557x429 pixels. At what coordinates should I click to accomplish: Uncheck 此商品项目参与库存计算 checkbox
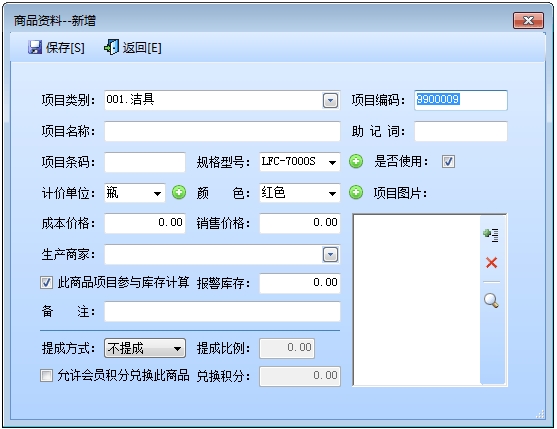pyautogui.click(x=46, y=283)
